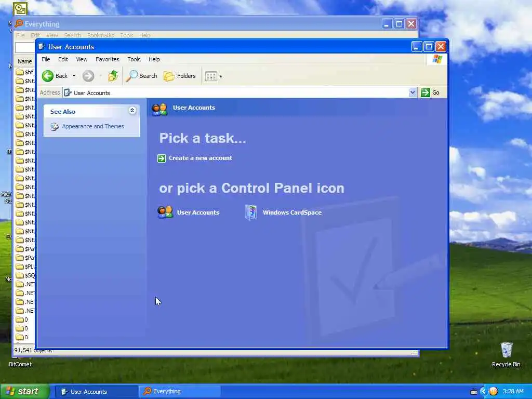Screen dimensions: 532x399
Task: Open the File menu in User Accounts
Action: [x=46, y=59]
